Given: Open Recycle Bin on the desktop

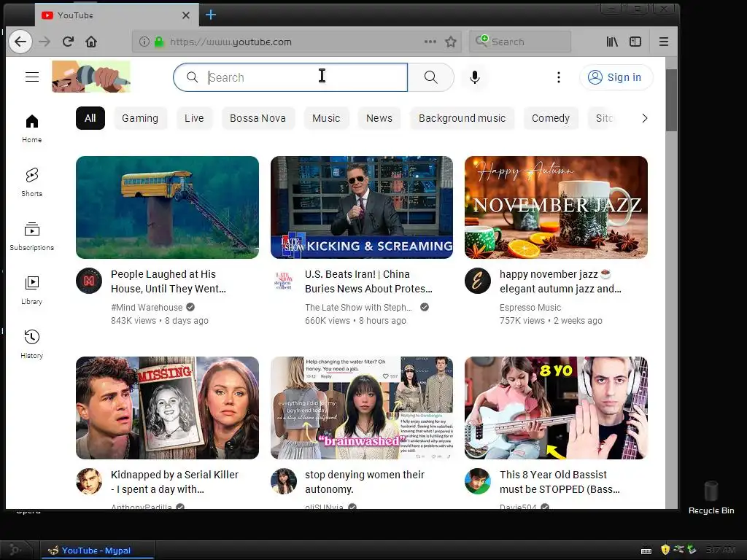Looking at the screenshot, I should coord(711,497).
